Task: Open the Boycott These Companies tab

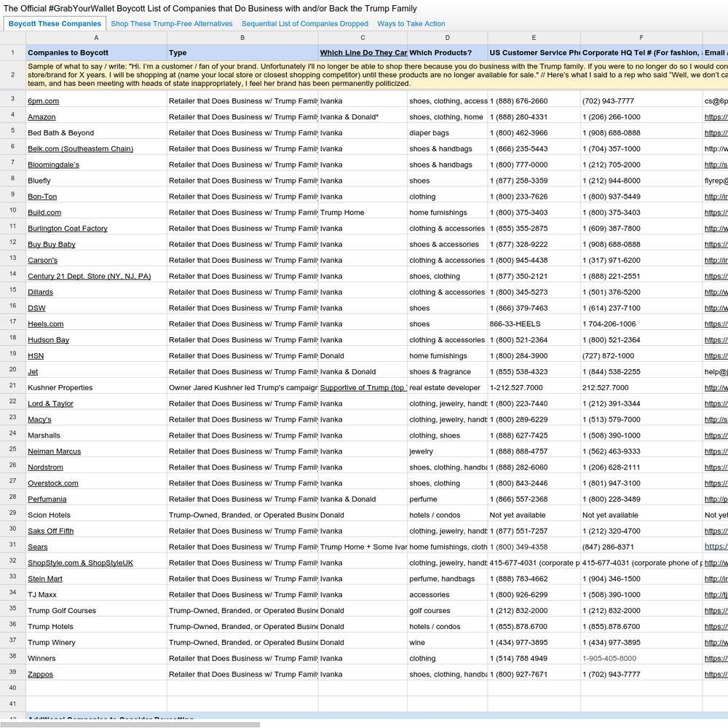Action: click(55, 24)
